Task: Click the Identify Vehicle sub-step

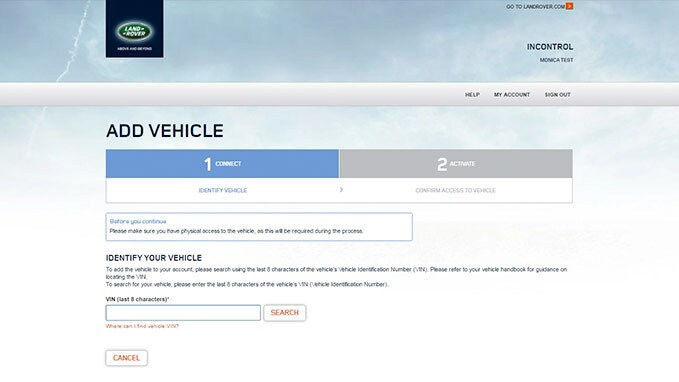Action: coord(223,190)
